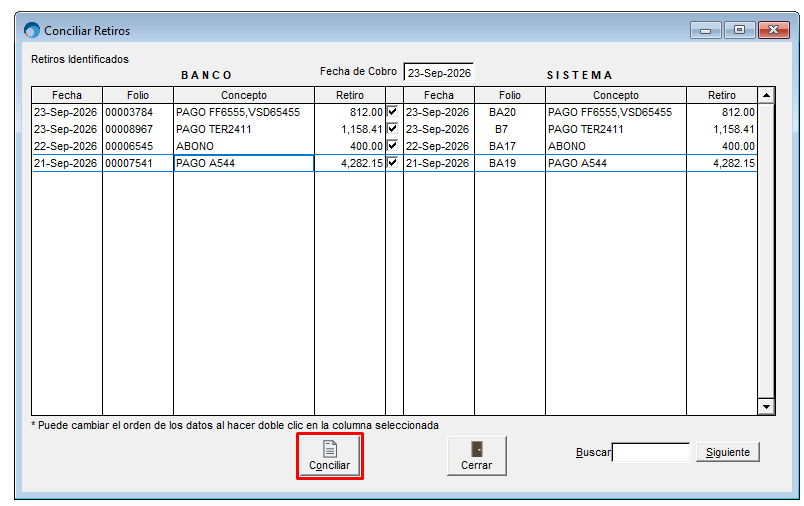Minimize the Conciliar Retiros window

[x=706, y=30]
